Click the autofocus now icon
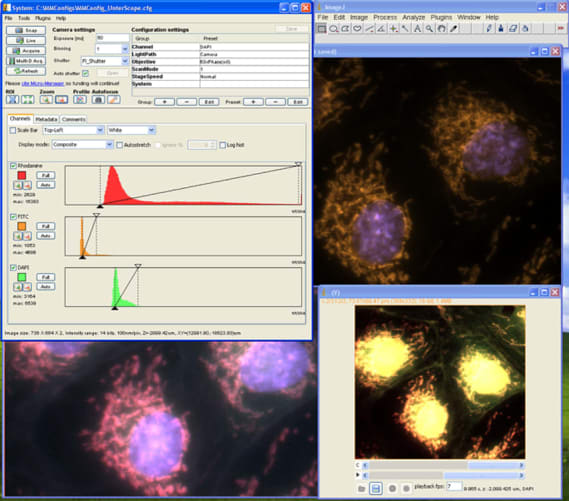This screenshot has width=569, height=501. (x=98, y=99)
